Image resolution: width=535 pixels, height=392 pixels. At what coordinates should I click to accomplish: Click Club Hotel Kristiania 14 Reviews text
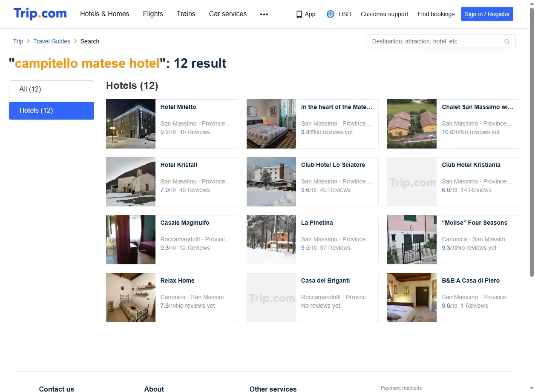click(476, 190)
